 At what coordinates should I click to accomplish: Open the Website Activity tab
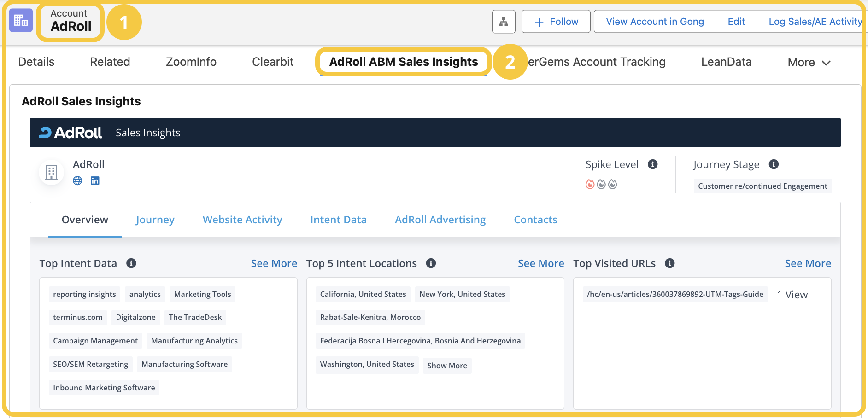242,220
